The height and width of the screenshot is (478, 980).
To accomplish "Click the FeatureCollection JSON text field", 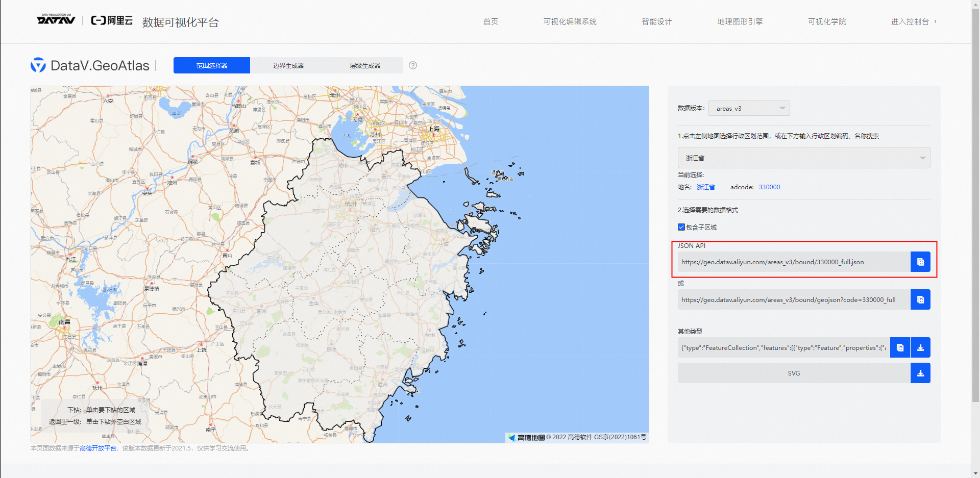I will click(784, 347).
